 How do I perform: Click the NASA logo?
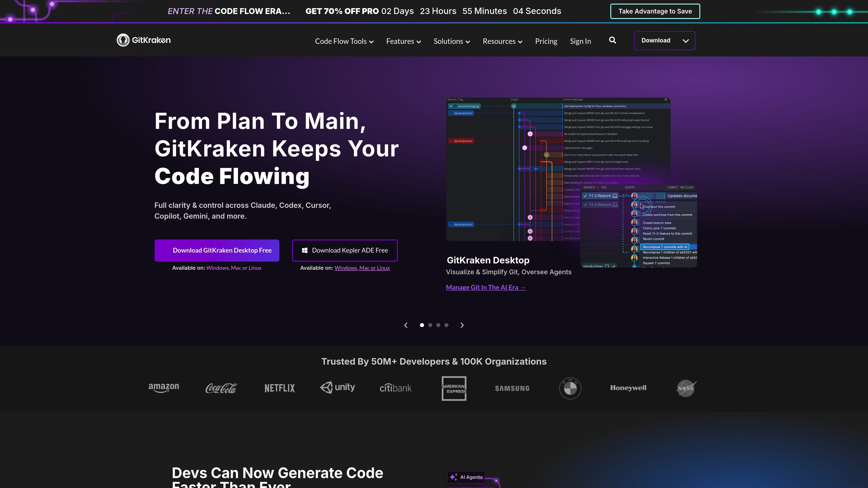pos(686,388)
